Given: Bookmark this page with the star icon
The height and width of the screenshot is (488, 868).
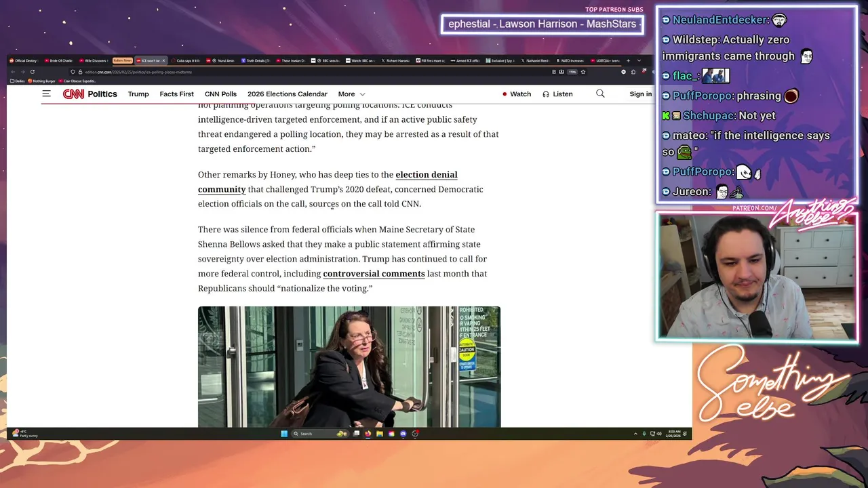Looking at the screenshot, I should [x=583, y=72].
